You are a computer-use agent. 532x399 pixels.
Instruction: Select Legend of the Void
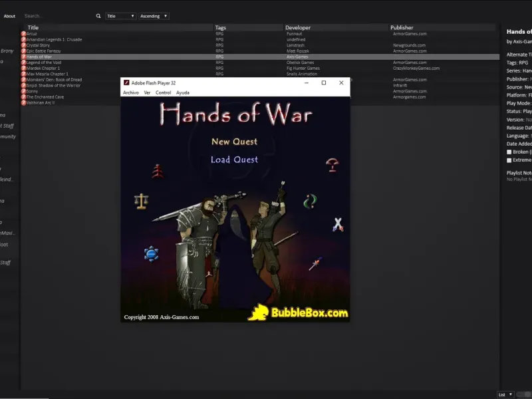tap(260, 63)
